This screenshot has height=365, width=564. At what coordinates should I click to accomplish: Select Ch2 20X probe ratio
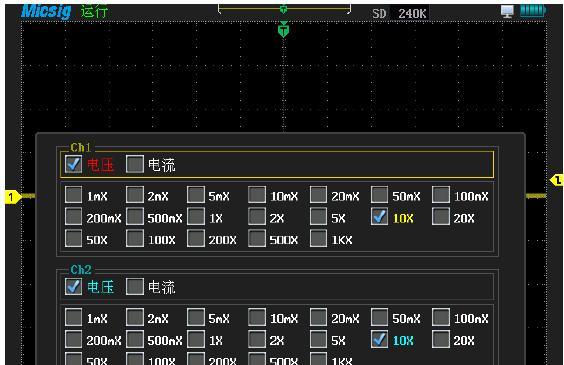[x=441, y=339]
